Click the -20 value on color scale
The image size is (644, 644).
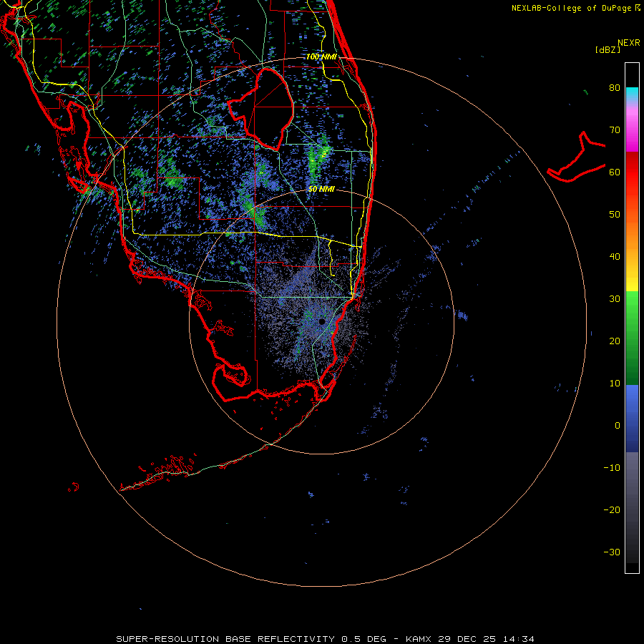pos(612,509)
